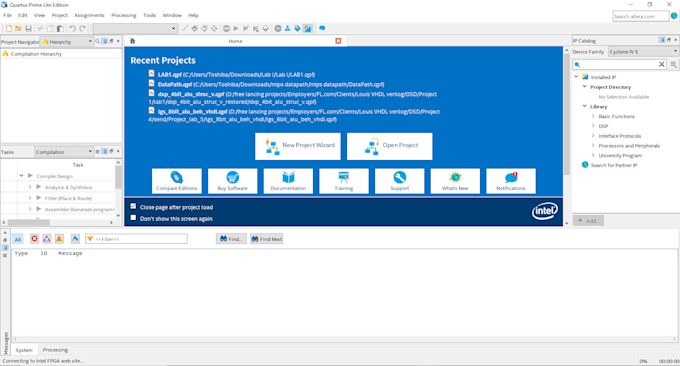Open the Tools menu
This screenshot has width=680, height=366.
point(149,15)
